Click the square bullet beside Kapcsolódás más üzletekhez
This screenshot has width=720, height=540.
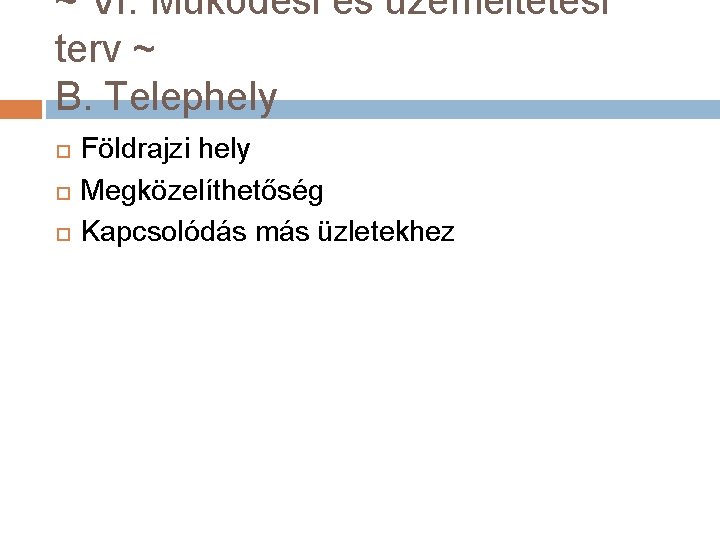point(63,234)
